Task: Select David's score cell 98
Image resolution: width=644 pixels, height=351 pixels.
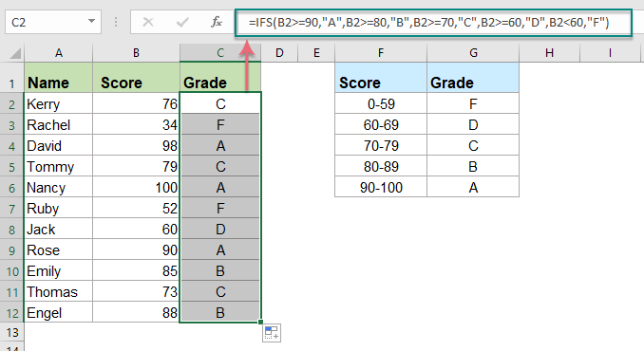Action: pyautogui.click(x=136, y=145)
